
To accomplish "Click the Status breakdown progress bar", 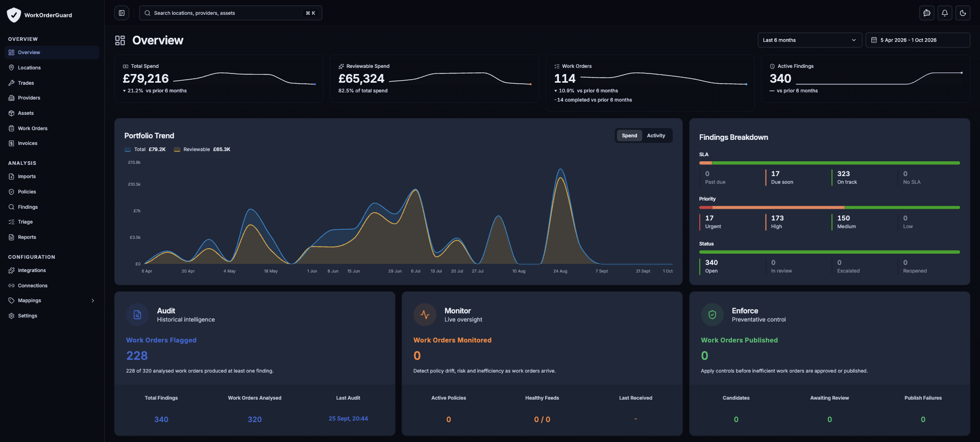I will click(x=829, y=252).
